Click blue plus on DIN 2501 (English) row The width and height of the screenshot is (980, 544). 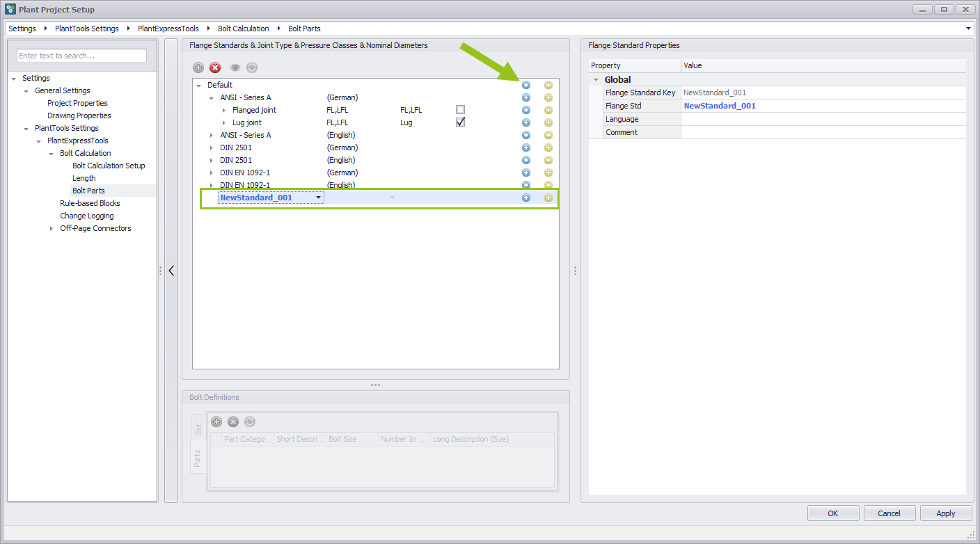click(x=526, y=160)
